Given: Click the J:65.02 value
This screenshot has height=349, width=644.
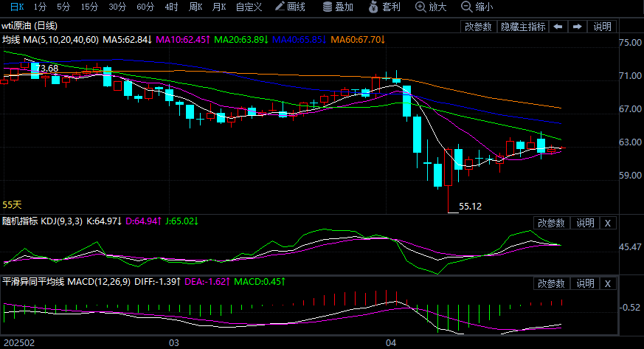Looking at the screenshot, I should (x=181, y=221).
